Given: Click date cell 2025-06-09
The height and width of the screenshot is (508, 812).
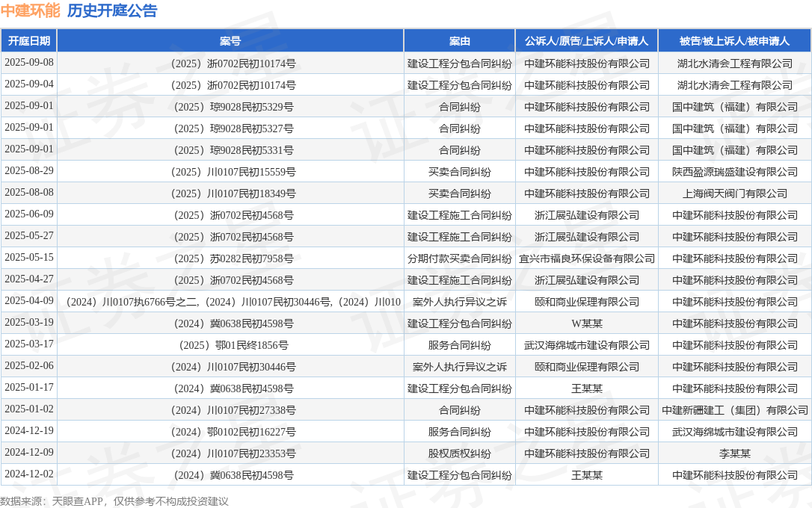Looking at the screenshot, I should (29, 214).
